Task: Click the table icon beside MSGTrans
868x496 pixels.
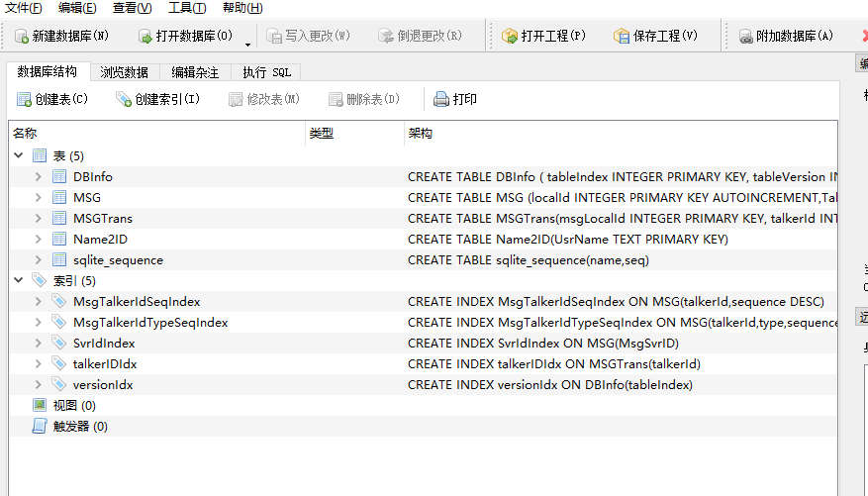Action: pos(59,218)
